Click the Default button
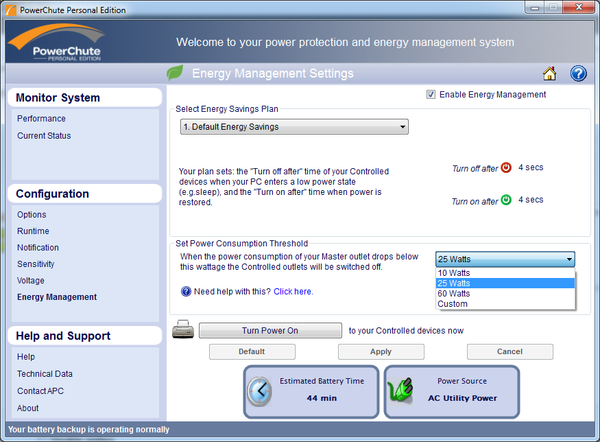The image size is (600, 442). click(x=252, y=352)
